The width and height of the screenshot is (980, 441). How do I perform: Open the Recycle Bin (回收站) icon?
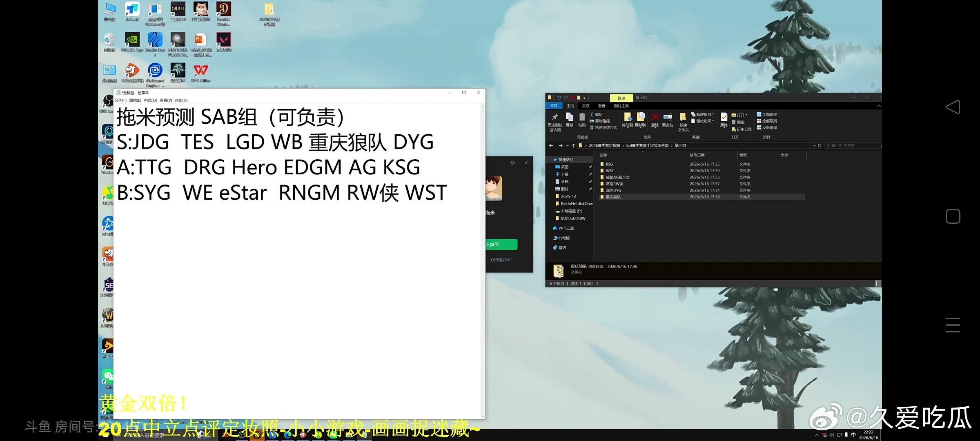109,42
